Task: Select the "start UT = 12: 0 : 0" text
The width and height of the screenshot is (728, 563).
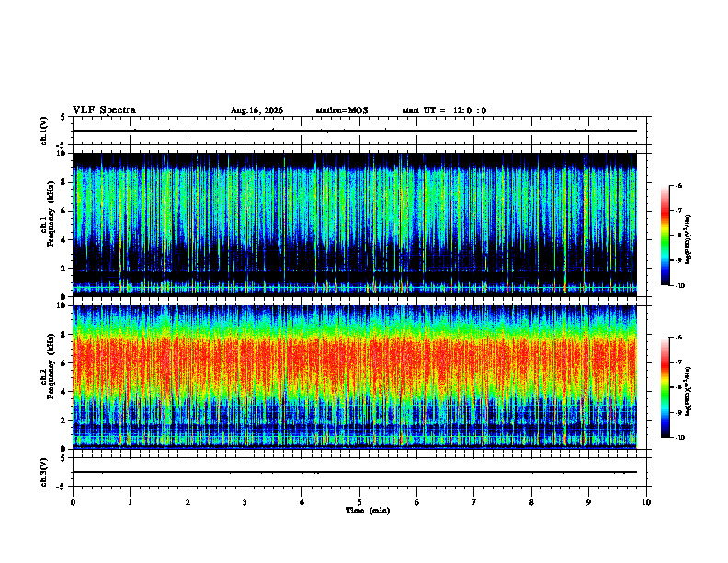Action: click(444, 110)
